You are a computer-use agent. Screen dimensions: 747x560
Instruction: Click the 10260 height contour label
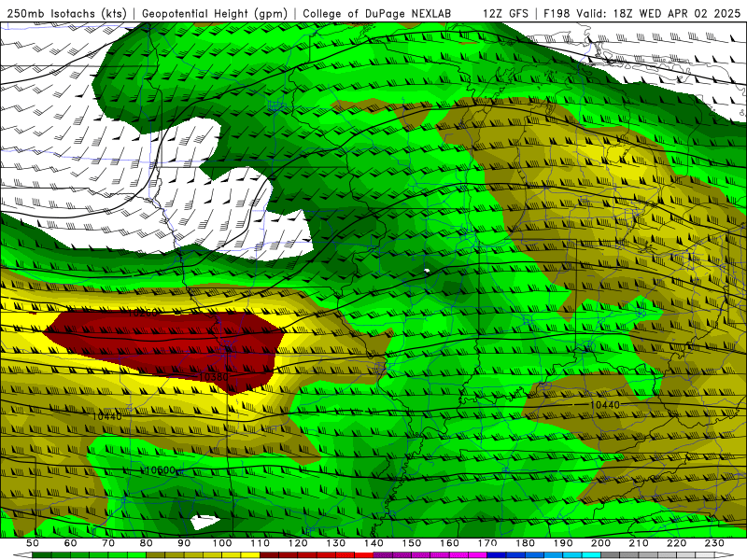[143, 313]
